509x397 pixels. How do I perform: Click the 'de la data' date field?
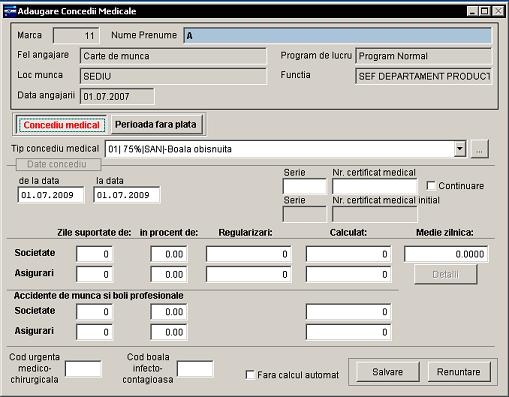click(x=51, y=195)
